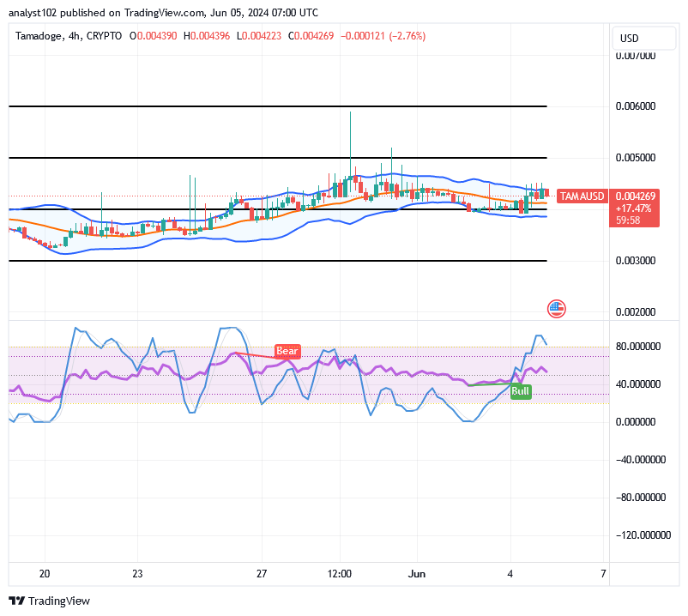Click the −40.000000 oscillator axis label
Screen dimensions: 688x616
pyautogui.click(x=641, y=460)
